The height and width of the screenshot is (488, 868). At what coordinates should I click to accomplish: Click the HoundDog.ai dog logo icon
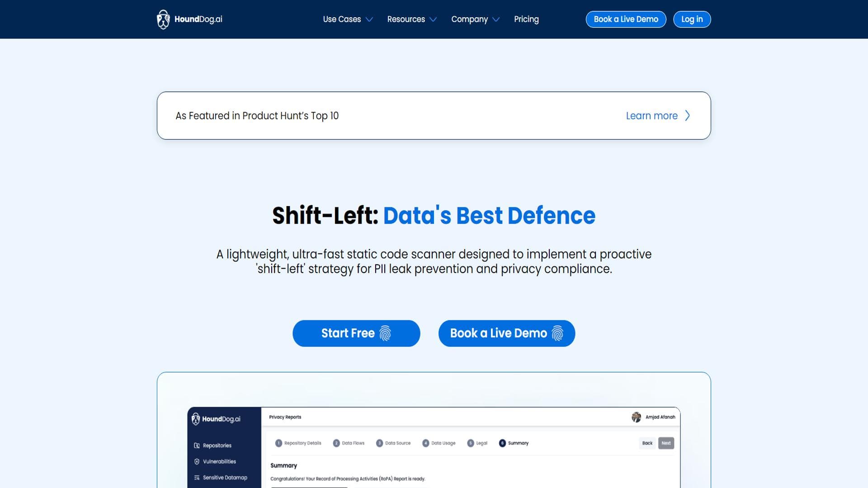(163, 19)
